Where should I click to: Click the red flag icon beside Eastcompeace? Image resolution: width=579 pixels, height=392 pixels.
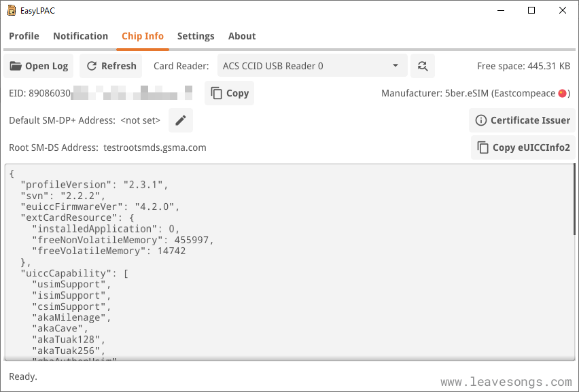coord(563,94)
